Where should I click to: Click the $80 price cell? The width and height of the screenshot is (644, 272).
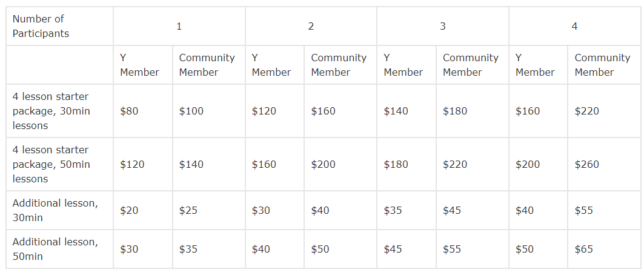click(130, 111)
